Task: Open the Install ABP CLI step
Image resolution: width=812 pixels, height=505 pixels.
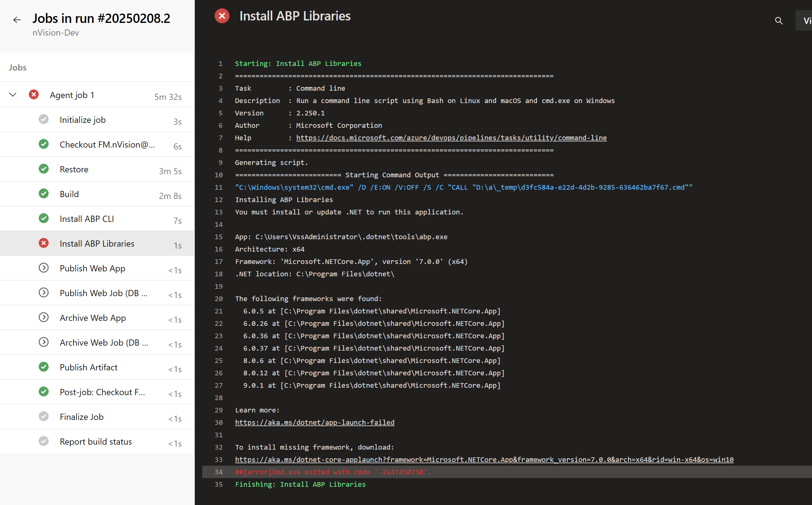Action: pos(87,219)
